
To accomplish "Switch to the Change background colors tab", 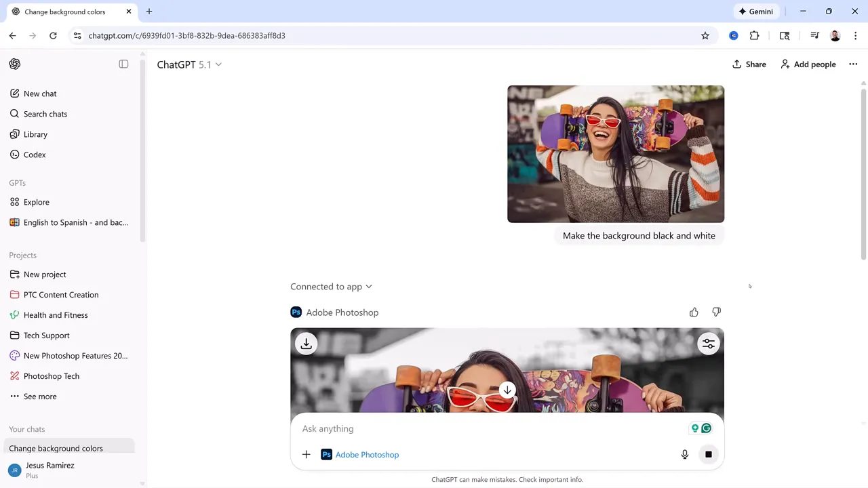I will pos(65,12).
